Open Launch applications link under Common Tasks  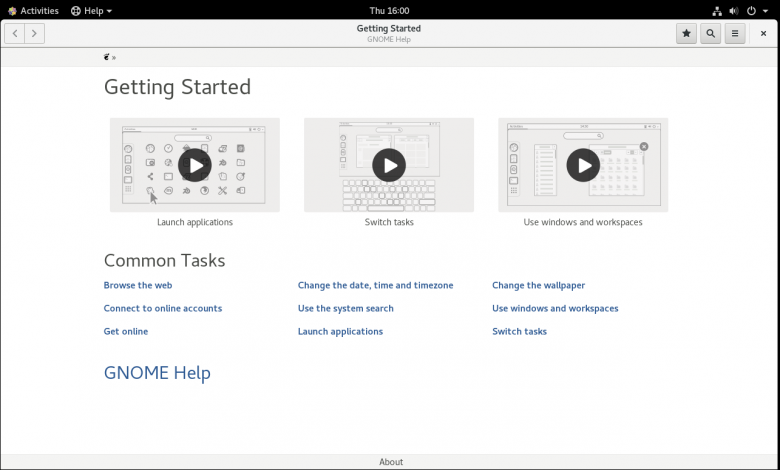point(340,331)
